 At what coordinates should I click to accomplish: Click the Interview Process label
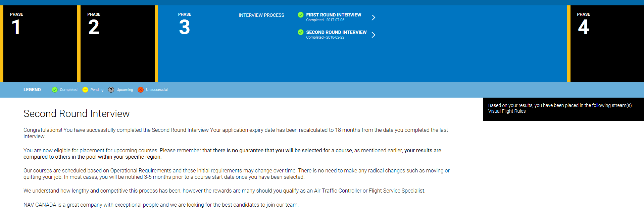pos(261,15)
